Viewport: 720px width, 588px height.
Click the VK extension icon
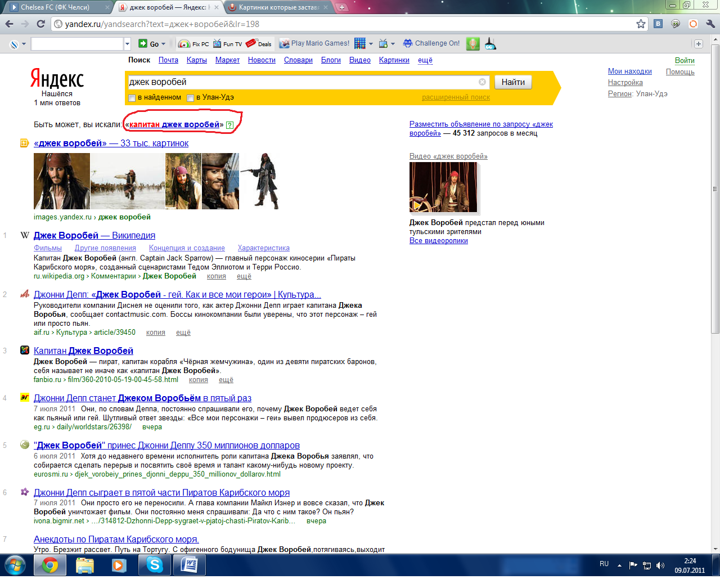[x=658, y=24]
